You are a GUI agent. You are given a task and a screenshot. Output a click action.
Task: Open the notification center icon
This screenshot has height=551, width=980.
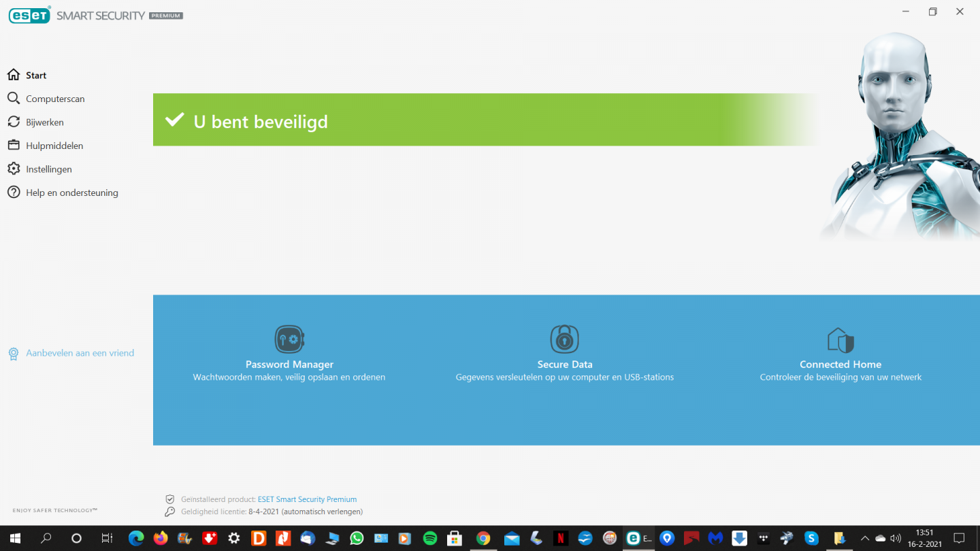pyautogui.click(x=960, y=538)
